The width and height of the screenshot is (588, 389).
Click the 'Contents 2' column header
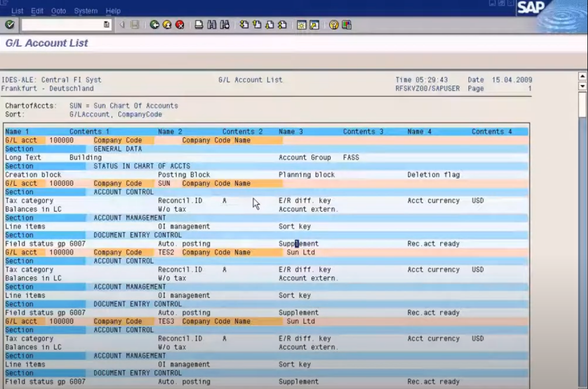(242, 132)
